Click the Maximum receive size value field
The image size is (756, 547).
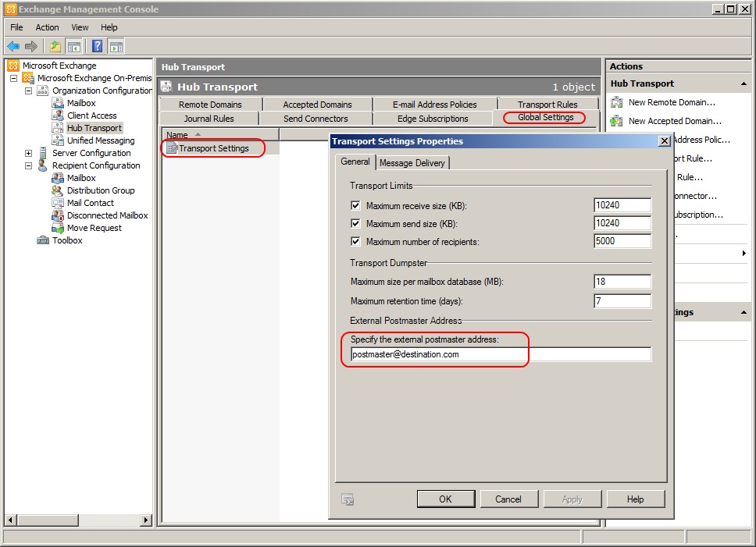pyautogui.click(x=622, y=205)
